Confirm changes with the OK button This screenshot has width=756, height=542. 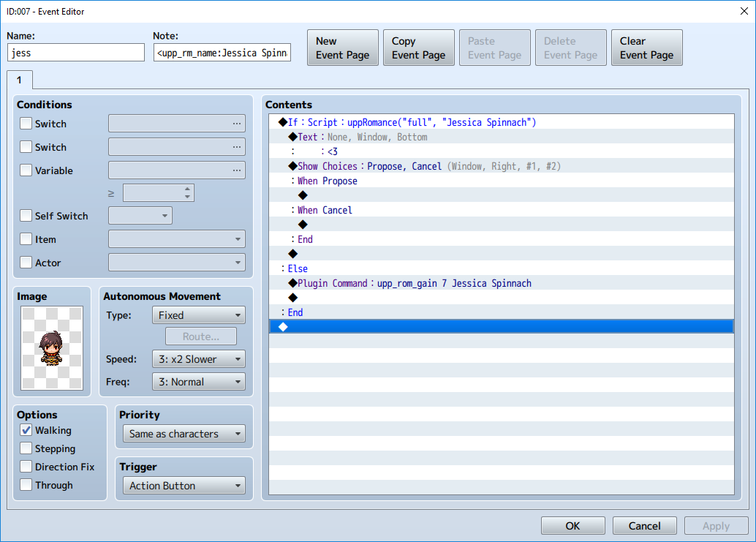(x=572, y=525)
